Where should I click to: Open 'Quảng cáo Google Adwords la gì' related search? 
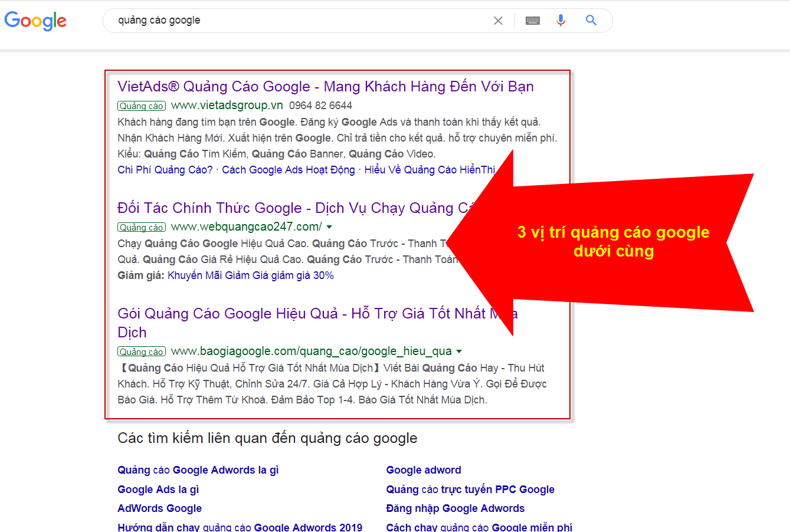[198, 470]
